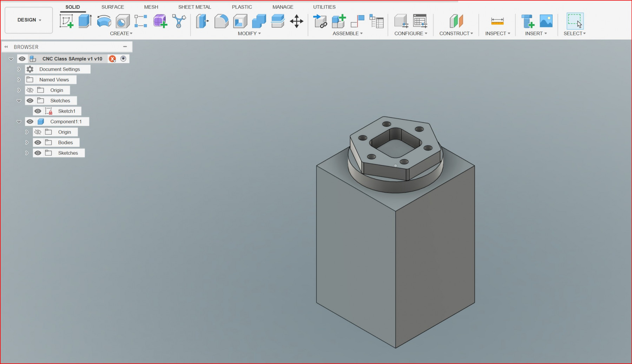Hide the CNC Class SAmple root component
The image size is (632, 364).
(x=22, y=59)
